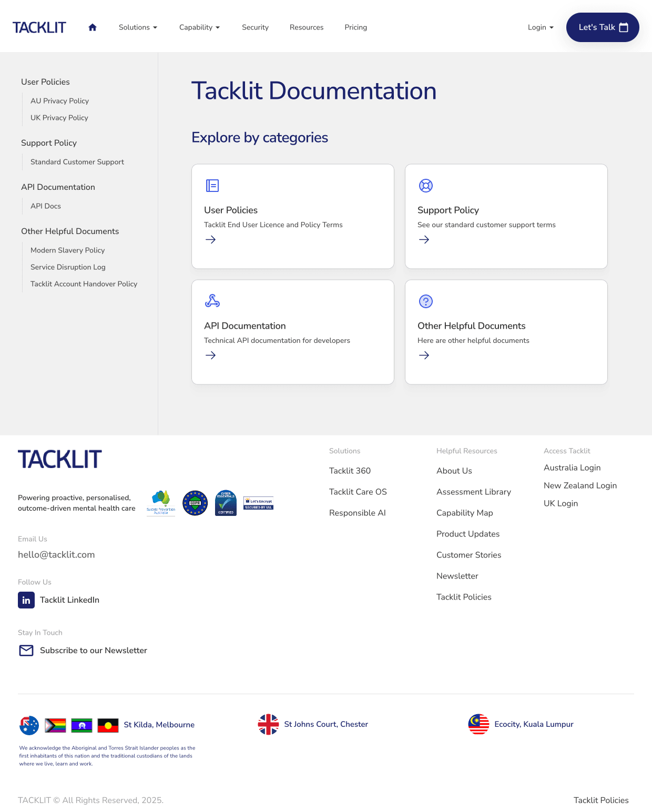Expand the Solutions dropdown menu
The height and width of the screenshot is (812, 652).
point(138,27)
